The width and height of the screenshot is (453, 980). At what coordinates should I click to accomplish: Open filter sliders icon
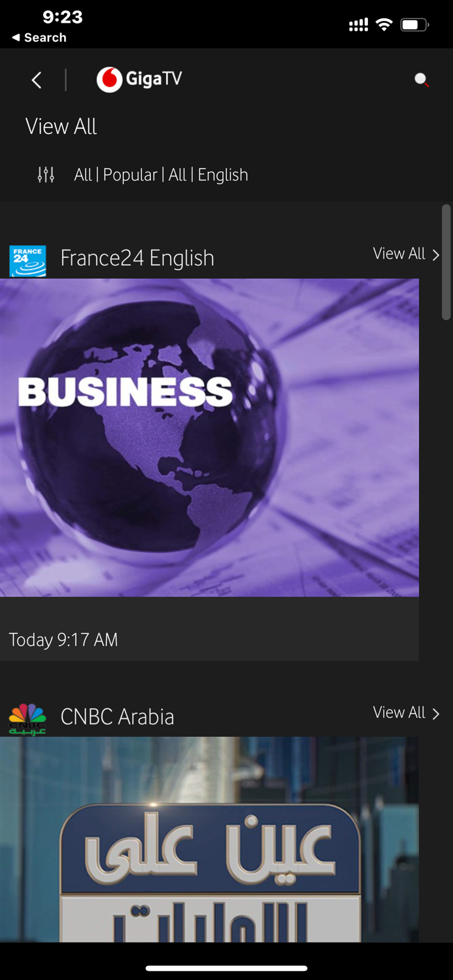46,174
